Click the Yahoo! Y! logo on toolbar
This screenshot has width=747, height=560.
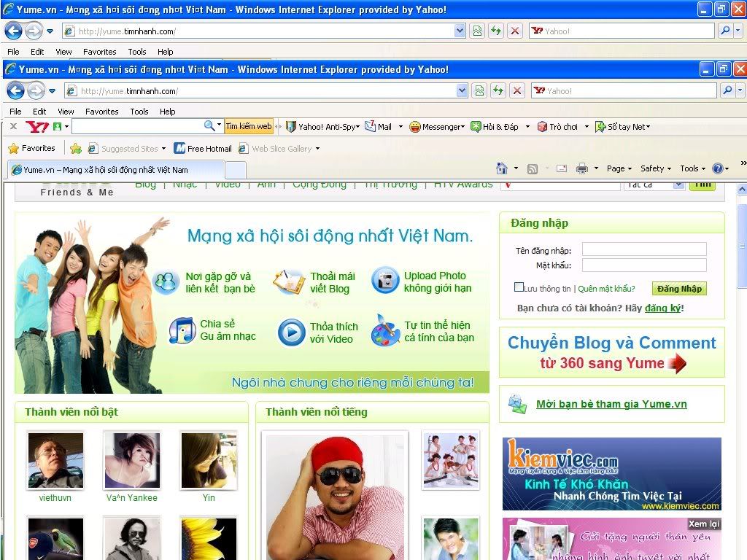tap(36, 127)
